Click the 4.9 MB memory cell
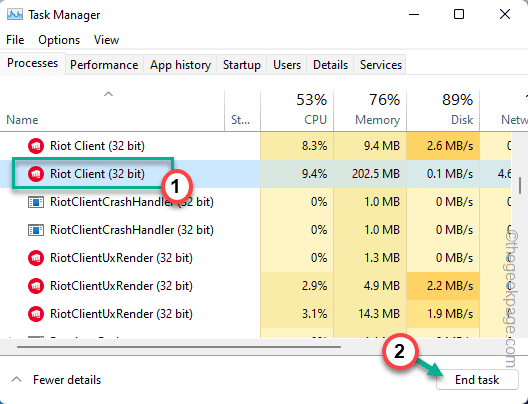This screenshot has width=528, height=404. tap(370, 286)
